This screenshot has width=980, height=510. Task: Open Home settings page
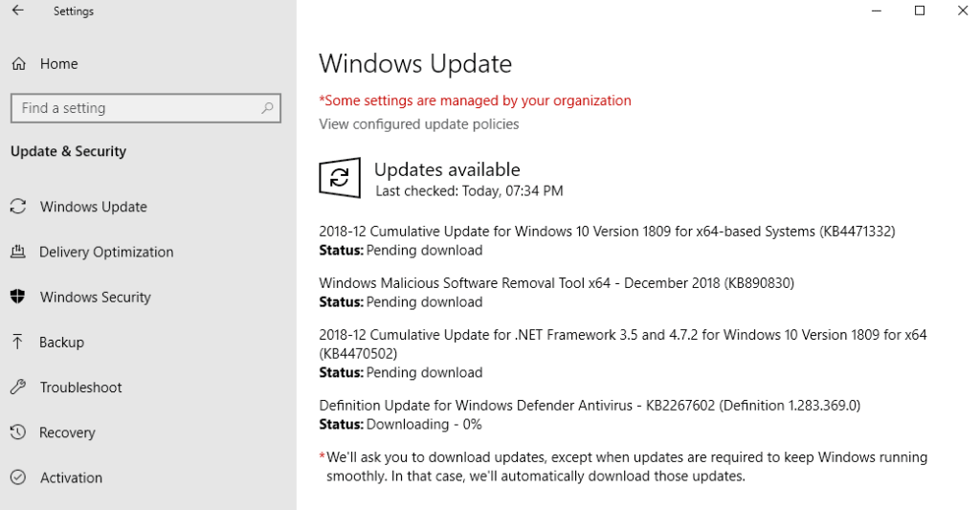click(x=58, y=64)
